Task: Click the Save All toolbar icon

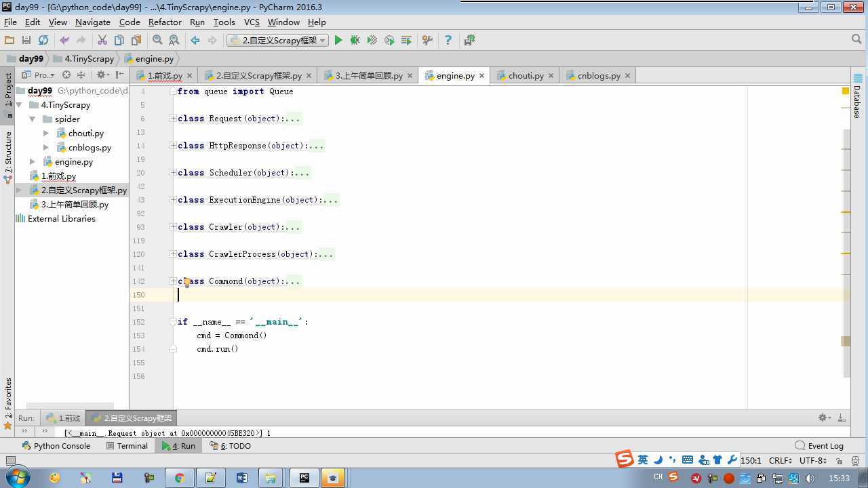Action: click(26, 41)
